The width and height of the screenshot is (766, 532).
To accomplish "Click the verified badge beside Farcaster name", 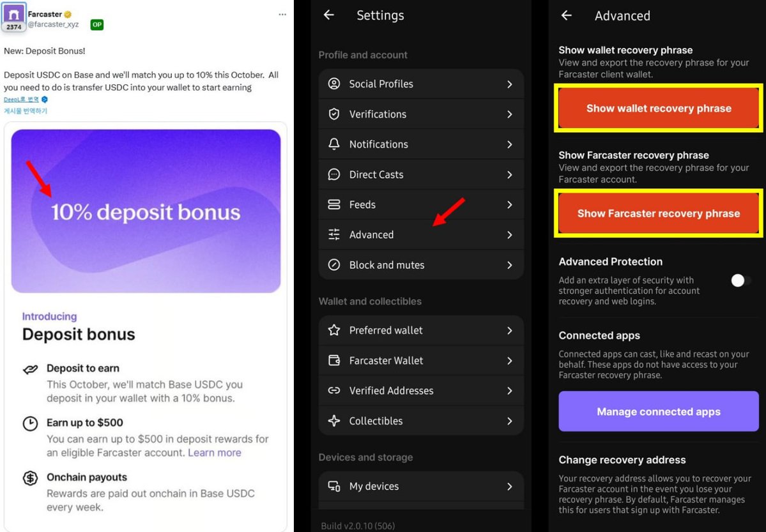I will coord(68,14).
